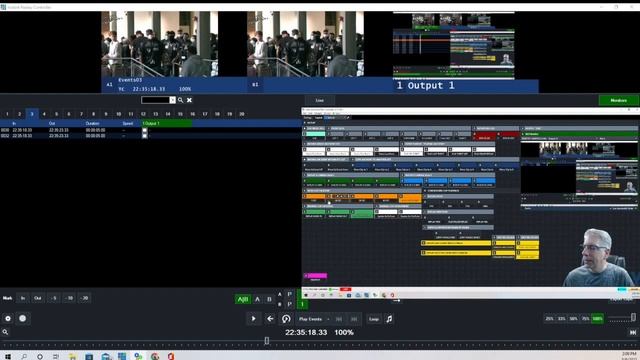640x360 pixels.
Task: Click the 1 Output 1 monitor thumbnail
Action: coord(453,45)
